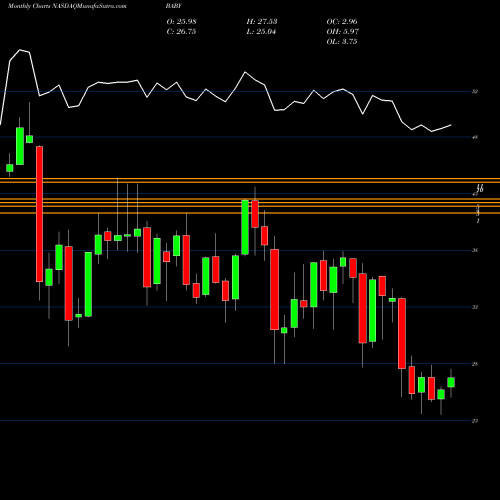
Task: Click the 'OC: 2.96' statistic
Action: (342, 22)
